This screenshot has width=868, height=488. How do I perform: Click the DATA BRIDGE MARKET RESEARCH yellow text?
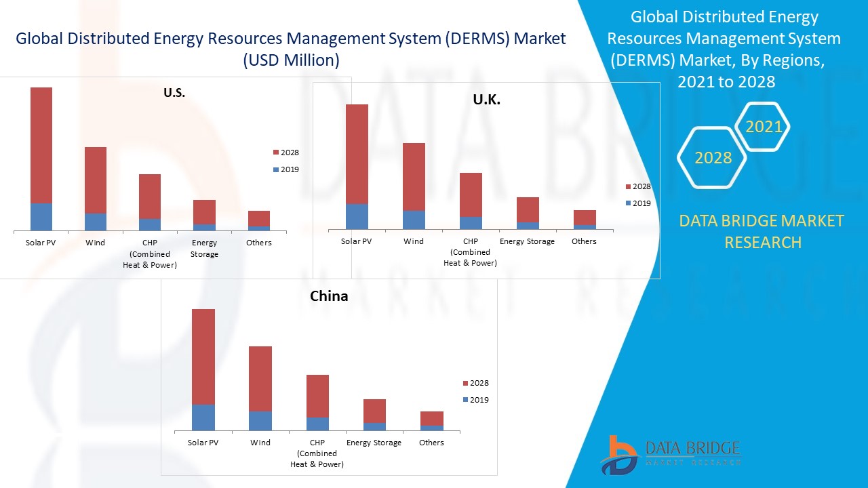pos(762,231)
